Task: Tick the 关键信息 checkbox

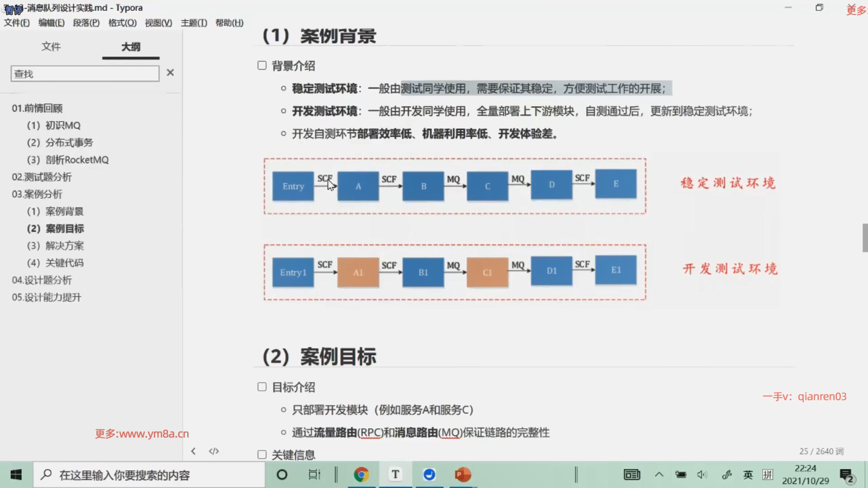Action: tap(262, 455)
